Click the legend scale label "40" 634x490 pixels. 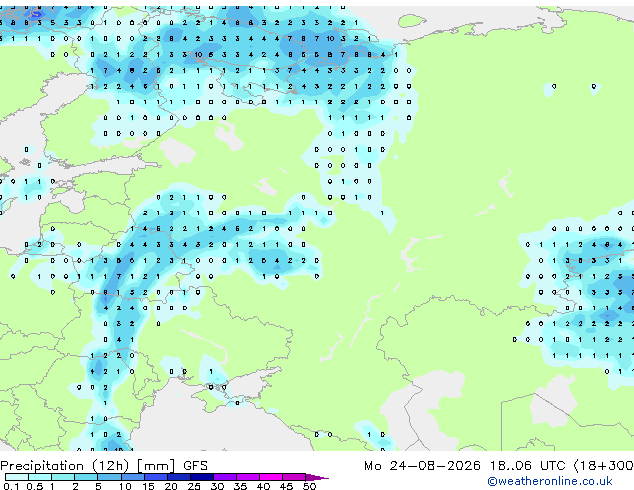click(263, 486)
